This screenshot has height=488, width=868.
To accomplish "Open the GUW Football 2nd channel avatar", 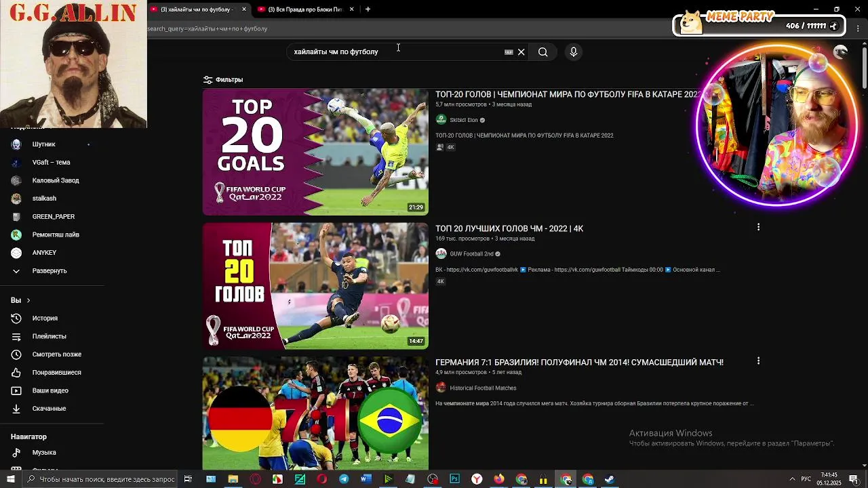I will coord(441,253).
